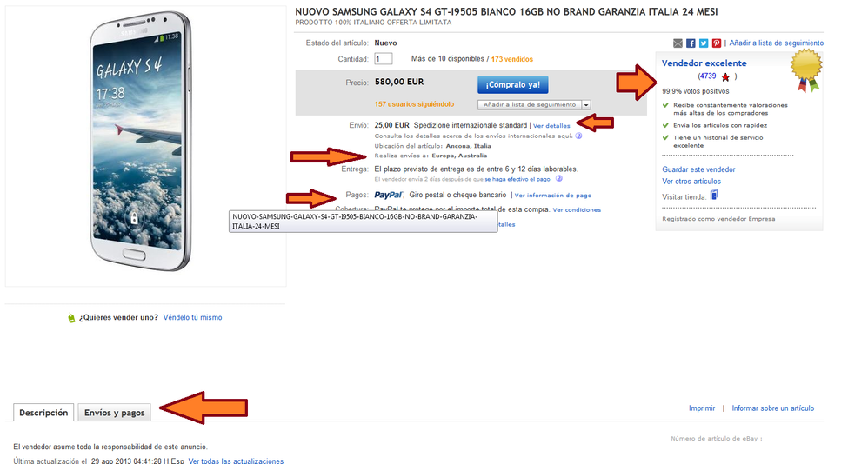Click 'Informar sobre un artículo' link
This screenshot has height=464, width=868.
773,408
